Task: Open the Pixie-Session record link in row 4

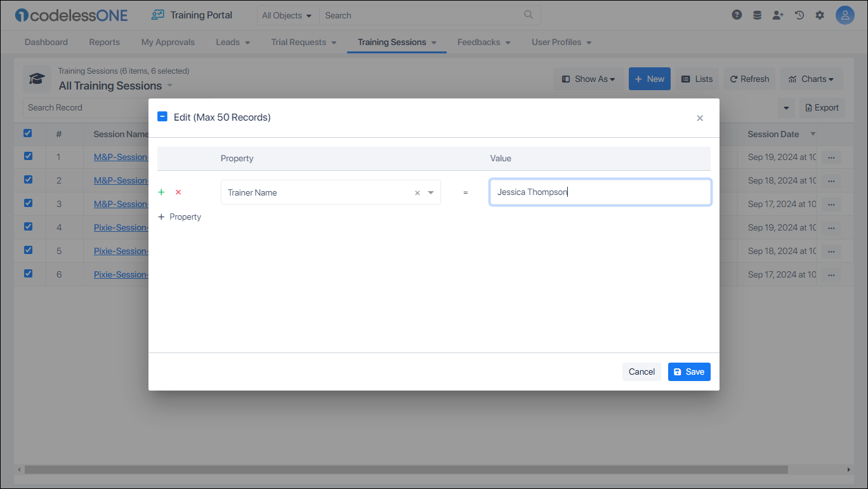Action: click(121, 227)
